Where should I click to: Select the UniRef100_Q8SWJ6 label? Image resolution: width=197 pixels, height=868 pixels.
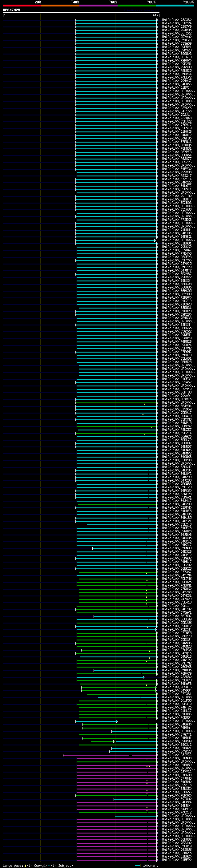[x=176, y=687]
